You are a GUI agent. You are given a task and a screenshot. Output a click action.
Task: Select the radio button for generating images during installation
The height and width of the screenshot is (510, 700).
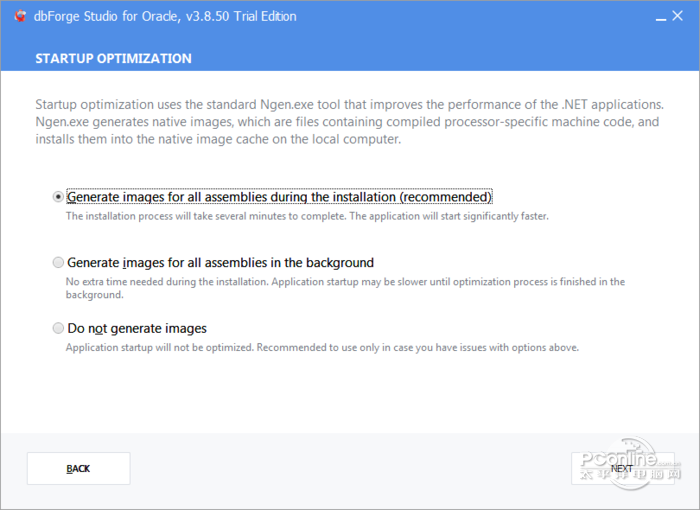pyautogui.click(x=57, y=197)
